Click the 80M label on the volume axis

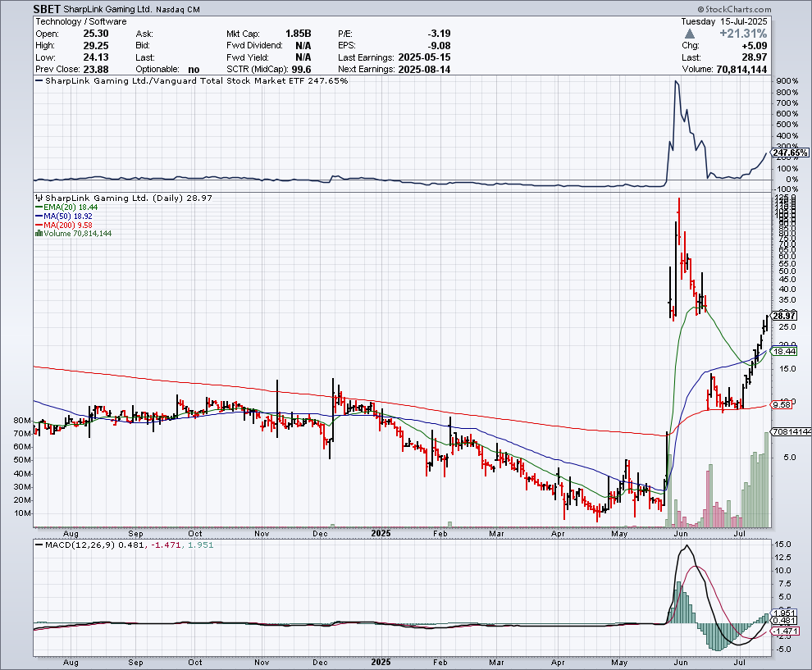coord(22,421)
